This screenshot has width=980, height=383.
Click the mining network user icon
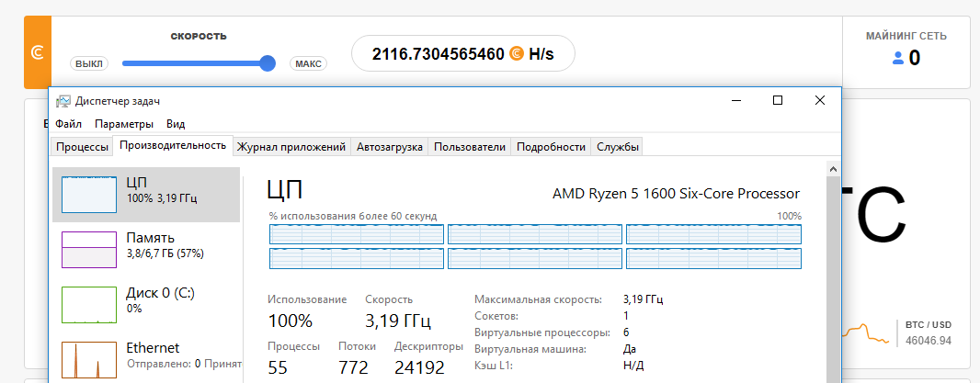[x=898, y=58]
